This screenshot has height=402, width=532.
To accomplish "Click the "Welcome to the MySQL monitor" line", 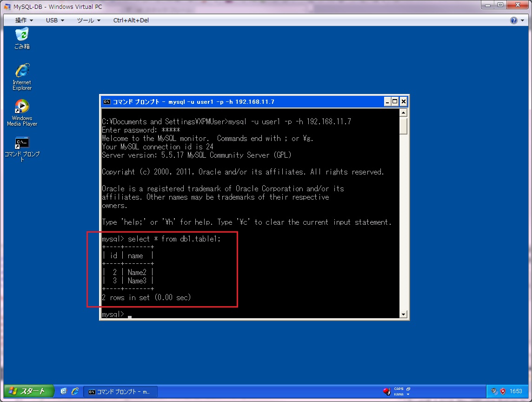I will coord(208,139).
